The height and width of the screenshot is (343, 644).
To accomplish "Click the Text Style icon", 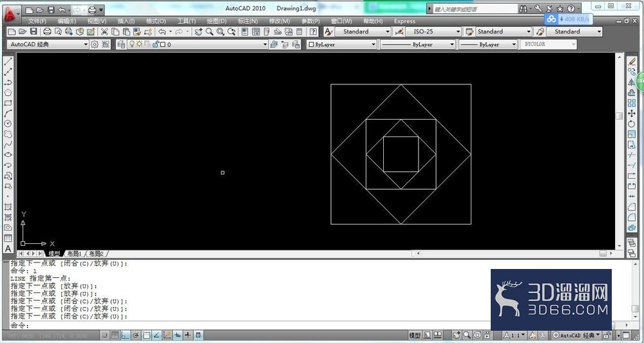I will (328, 32).
